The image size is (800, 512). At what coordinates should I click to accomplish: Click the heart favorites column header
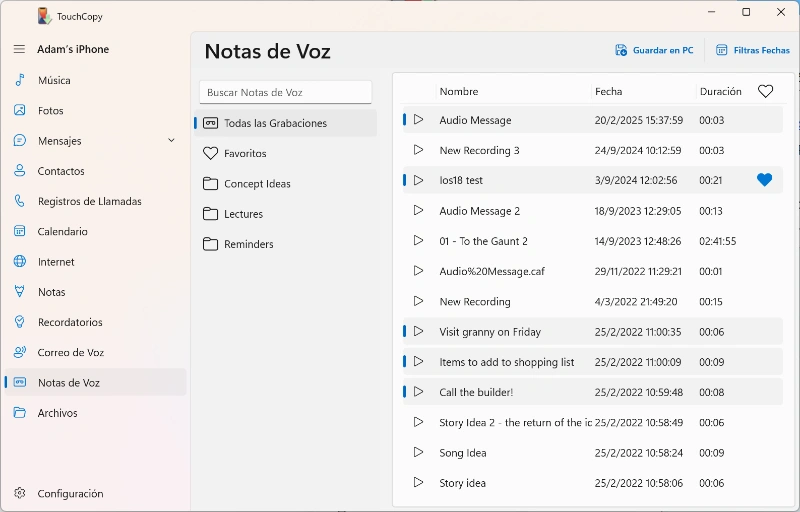tap(765, 91)
